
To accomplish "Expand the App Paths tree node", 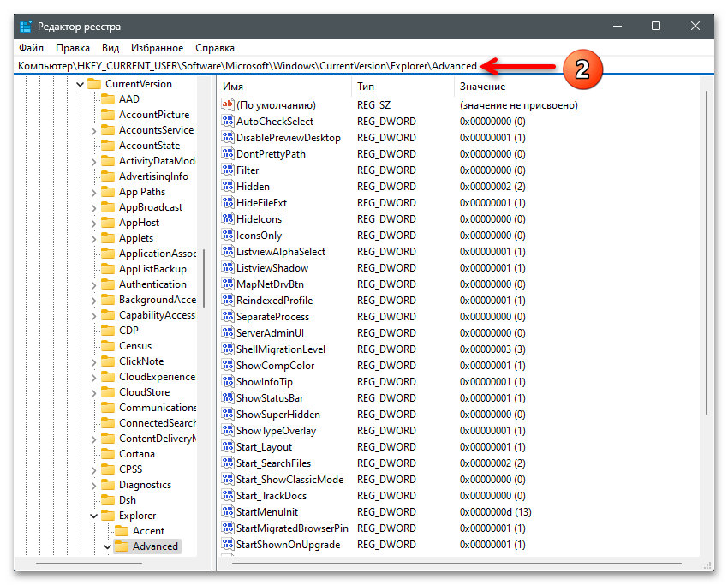I will 94,193.
